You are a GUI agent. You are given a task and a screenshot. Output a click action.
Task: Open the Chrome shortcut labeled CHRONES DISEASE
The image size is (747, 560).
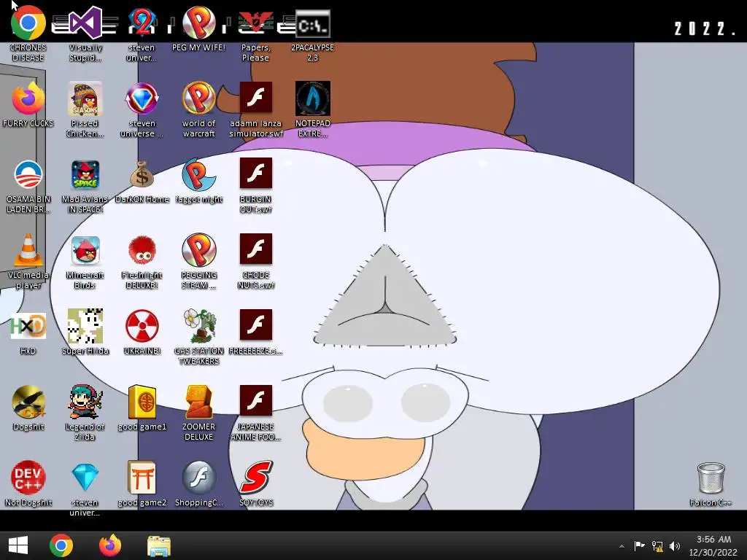pyautogui.click(x=28, y=23)
